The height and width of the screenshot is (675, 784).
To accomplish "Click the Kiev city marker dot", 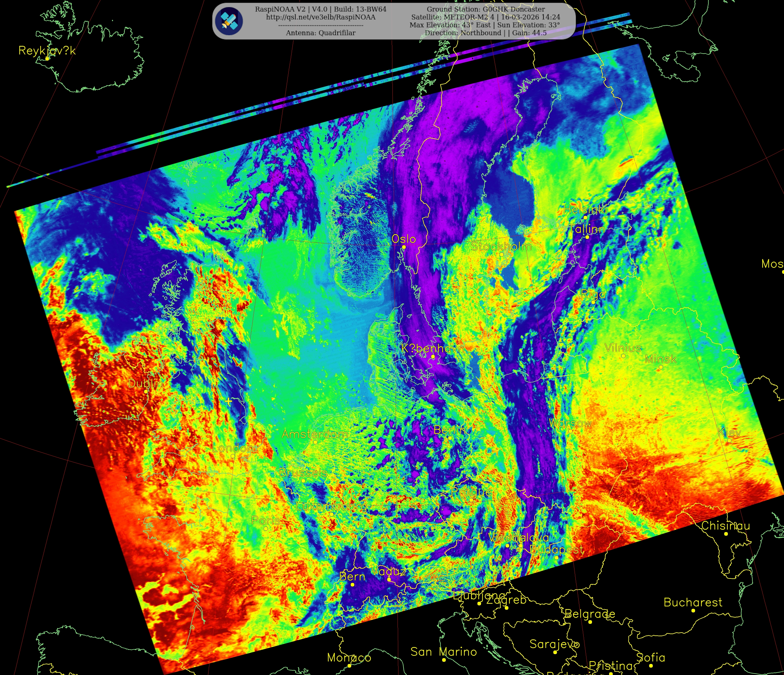I will coord(729,440).
